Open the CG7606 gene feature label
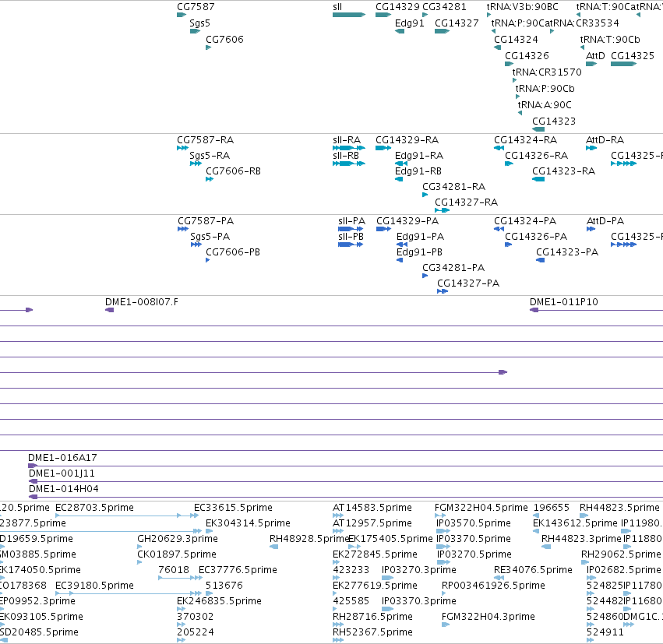The width and height of the screenshot is (663, 644). click(224, 39)
